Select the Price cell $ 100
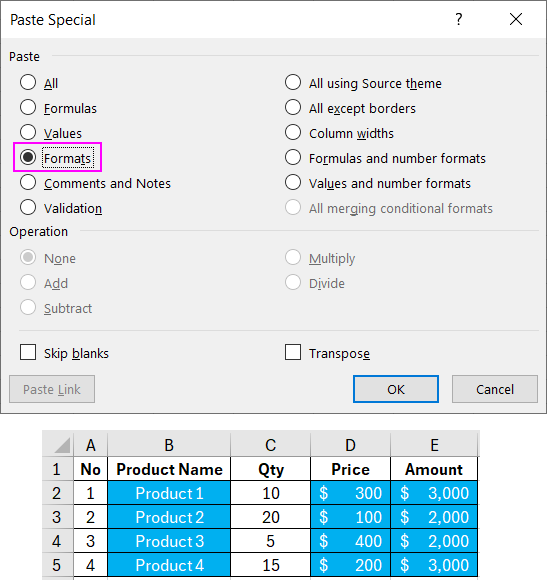This screenshot has width=547, height=580. coord(351,517)
